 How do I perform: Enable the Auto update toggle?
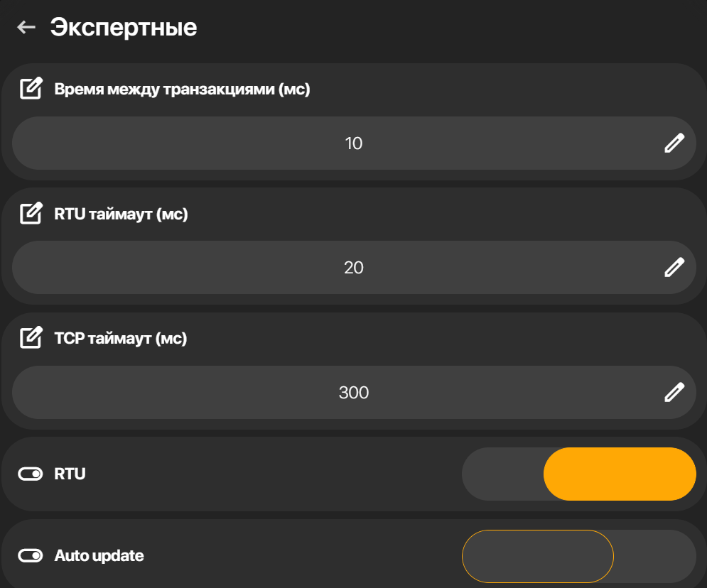click(x=579, y=557)
